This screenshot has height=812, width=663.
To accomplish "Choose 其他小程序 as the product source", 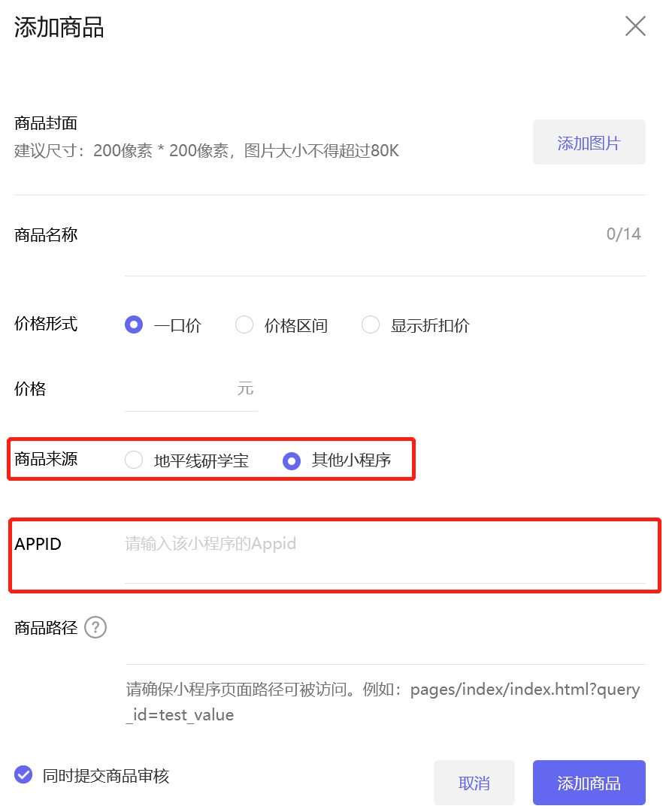I will (292, 460).
